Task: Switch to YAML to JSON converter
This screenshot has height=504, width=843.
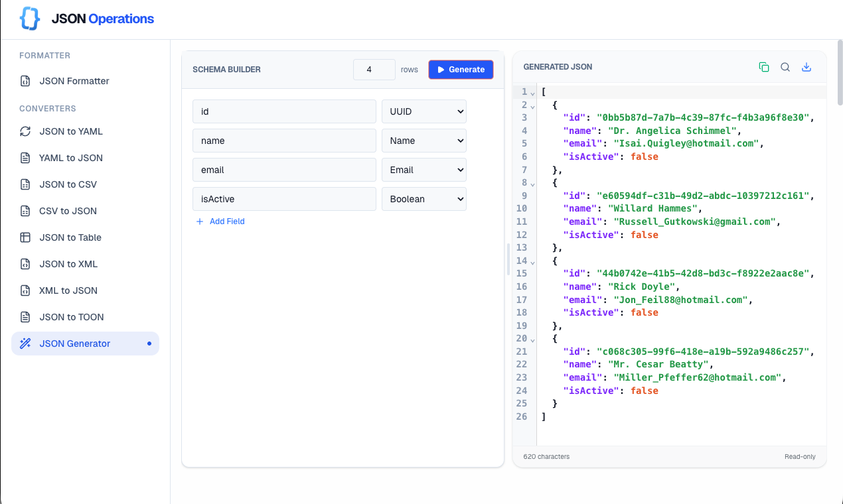Action: click(70, 158)
